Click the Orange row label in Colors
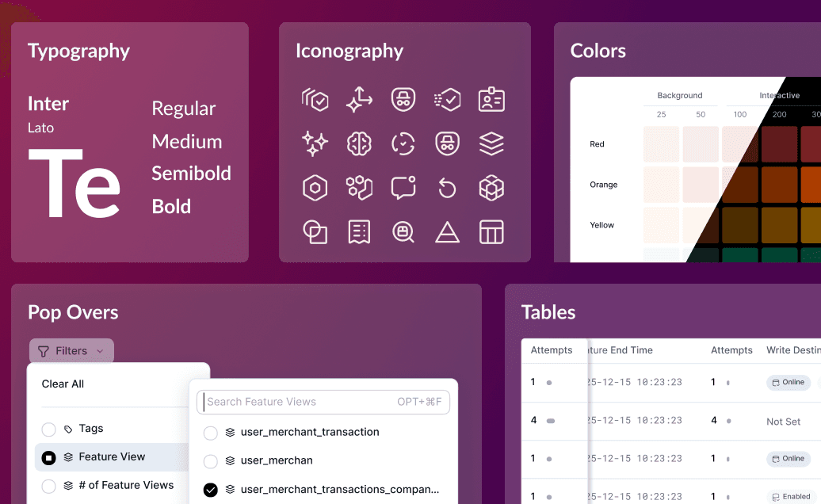Image resolution: width=821 pixels, height=504 pixels. tap(603, 184)
